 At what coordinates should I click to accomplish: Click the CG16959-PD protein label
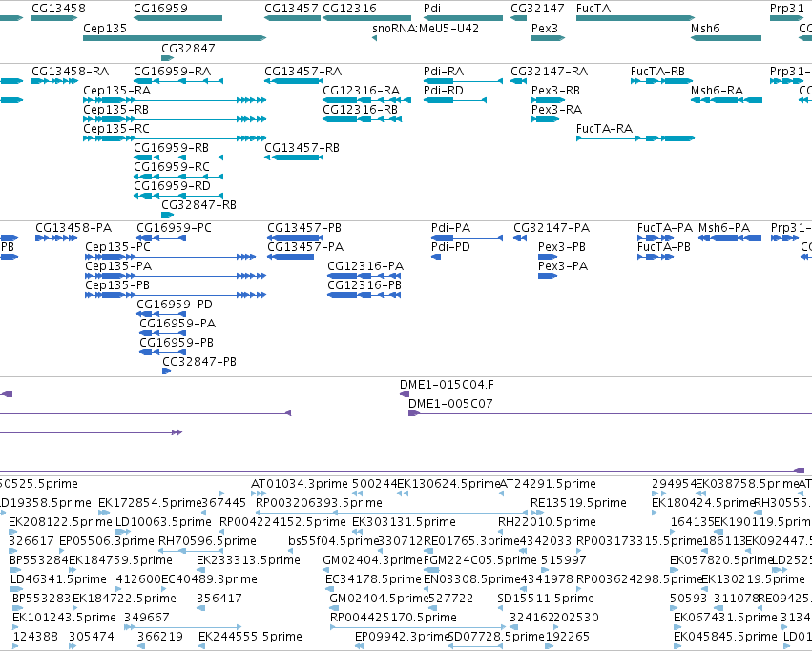point(175,304)
